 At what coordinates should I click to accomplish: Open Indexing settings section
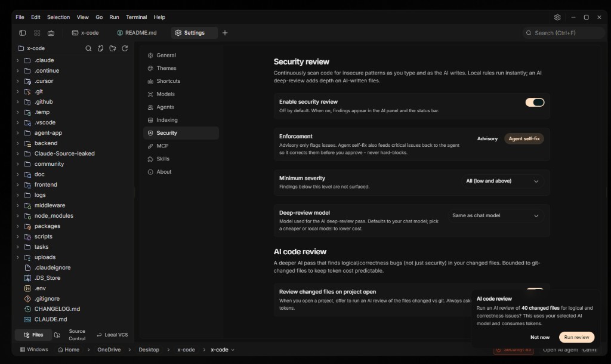pos(181,120)
